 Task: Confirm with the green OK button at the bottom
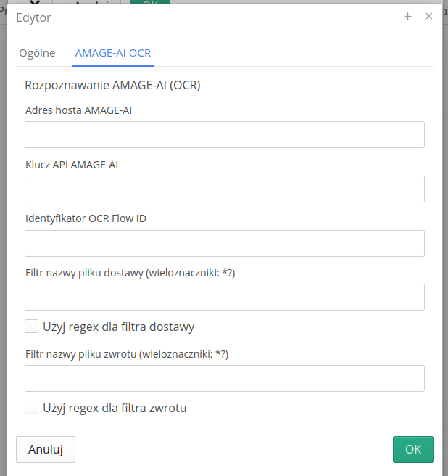412,449
